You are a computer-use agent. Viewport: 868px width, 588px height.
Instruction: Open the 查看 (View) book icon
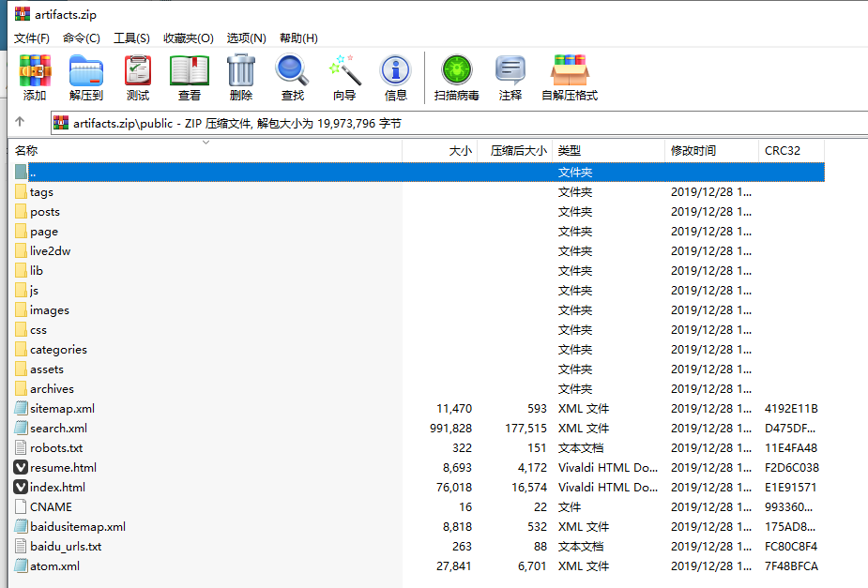pos(190,77)
